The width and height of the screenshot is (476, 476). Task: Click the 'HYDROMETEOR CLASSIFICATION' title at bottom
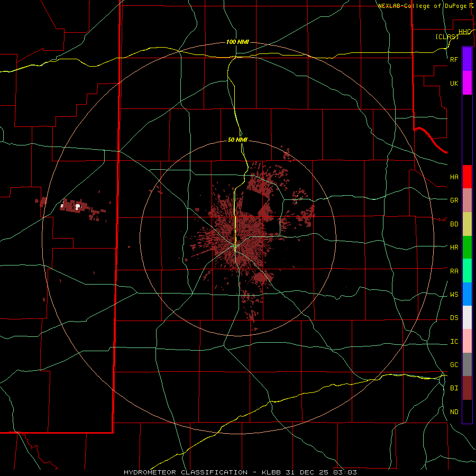pos(186,472)
